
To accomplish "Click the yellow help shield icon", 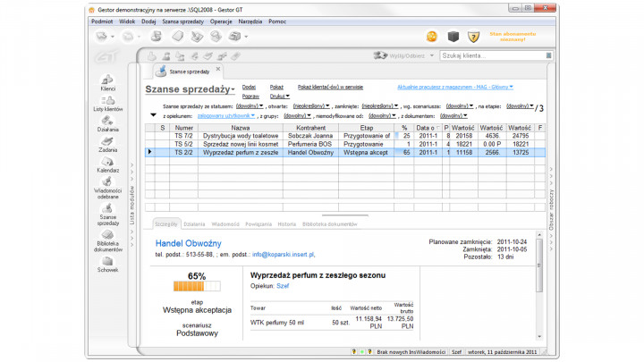I will (x=475, y=37).
